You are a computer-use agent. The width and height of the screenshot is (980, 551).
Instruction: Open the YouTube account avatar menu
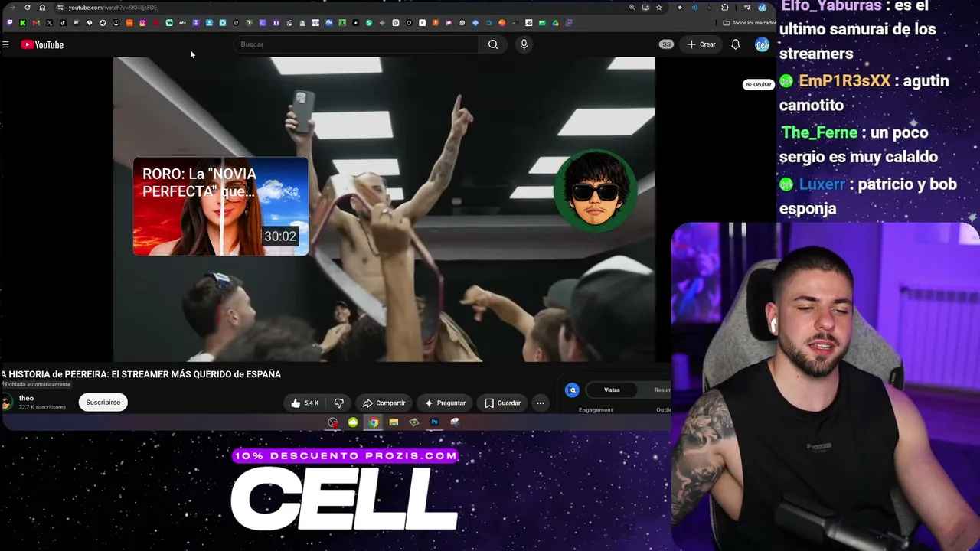point(762,44)
